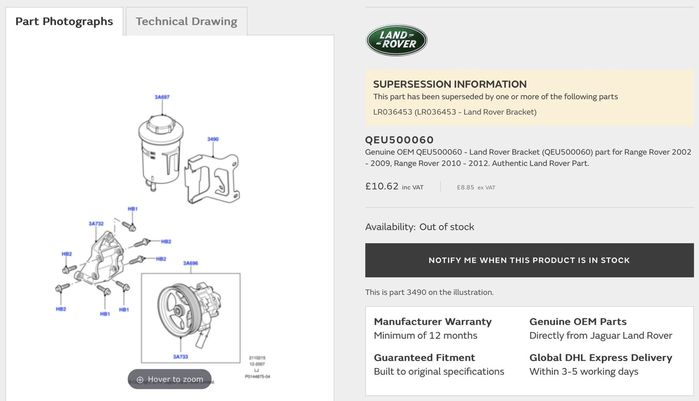
Task: Click the 3A732 label in the illustration
Action: 96,224
